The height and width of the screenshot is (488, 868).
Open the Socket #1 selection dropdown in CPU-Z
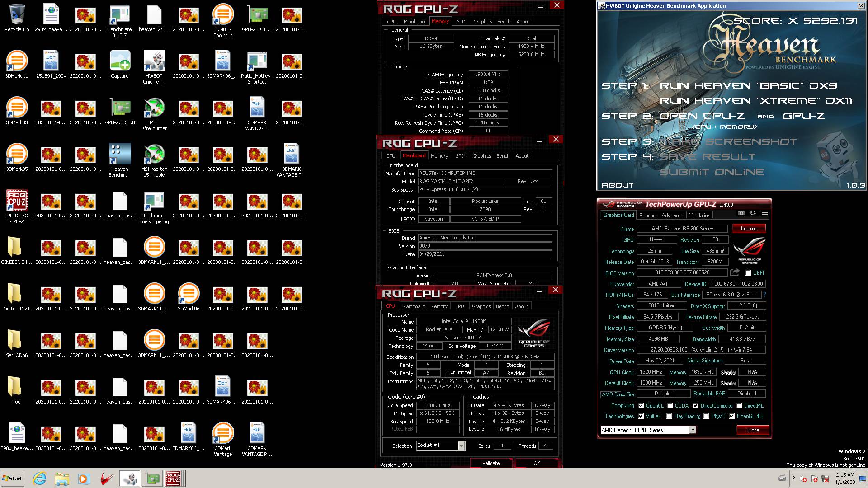tap(461, 446)
